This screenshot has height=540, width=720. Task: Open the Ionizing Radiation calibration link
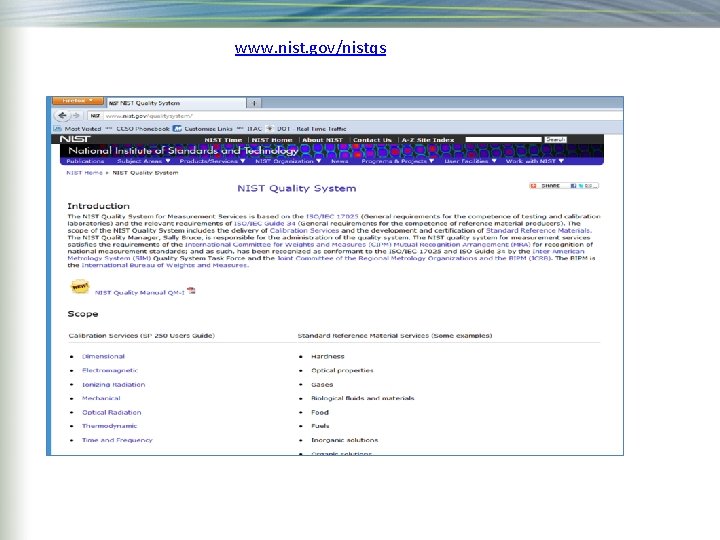point(113,385)
